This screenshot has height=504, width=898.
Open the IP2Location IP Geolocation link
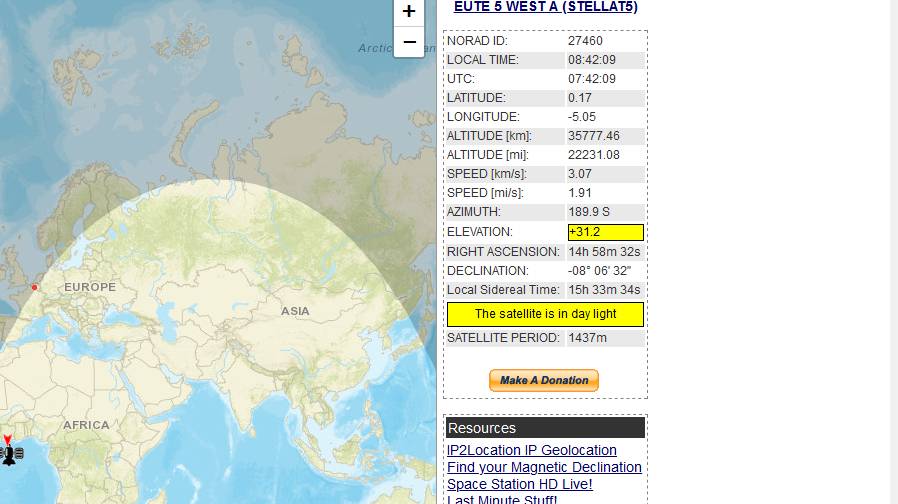(531, 450)
